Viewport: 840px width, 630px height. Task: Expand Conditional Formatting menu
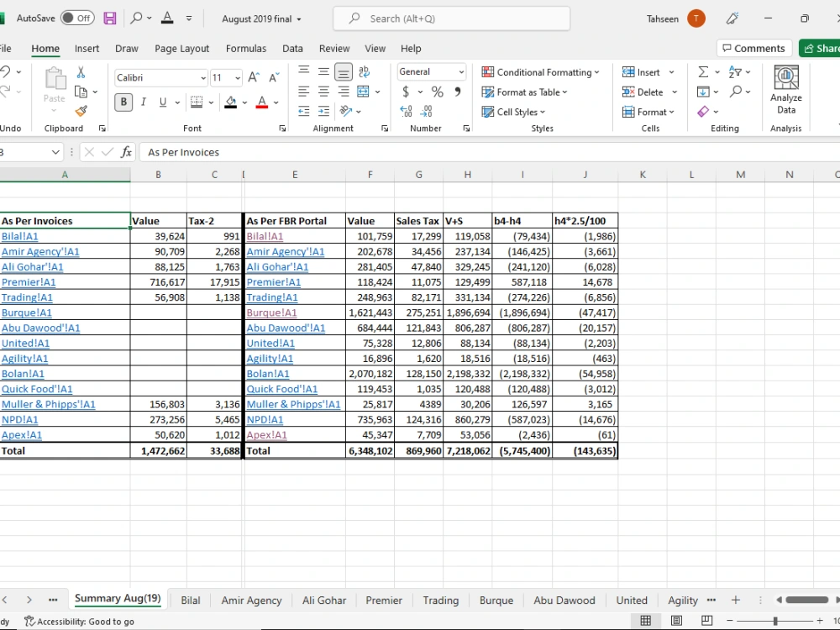point(540,72)
